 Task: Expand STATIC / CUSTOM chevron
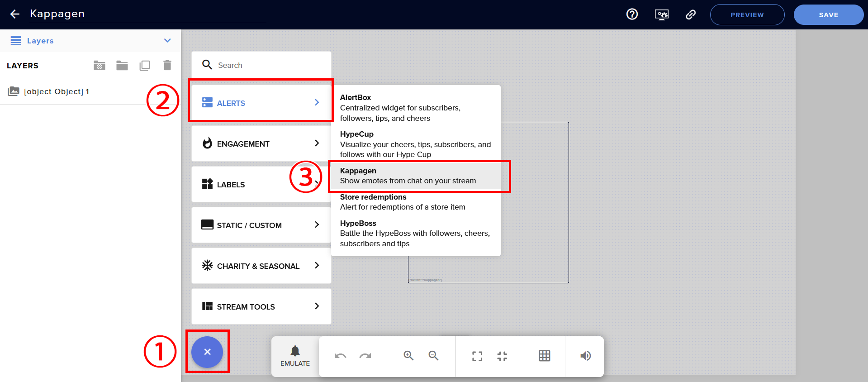317,225
